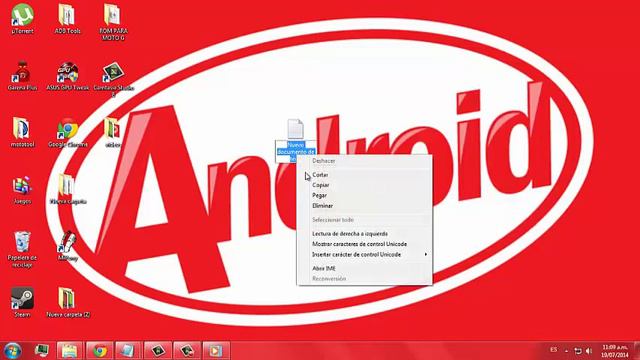Click the ES language indicator
The height and width of the screenshot is (360, 640).
click(553, 350)
